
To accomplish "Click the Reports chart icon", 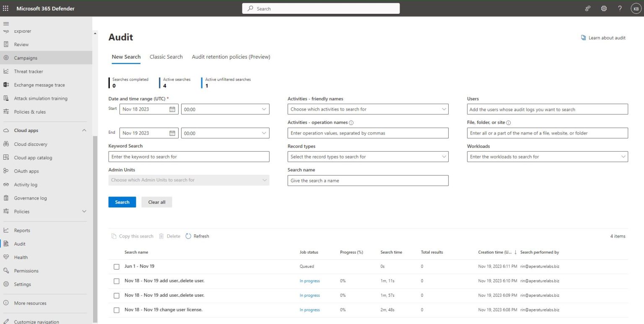I will coord(6,230).
